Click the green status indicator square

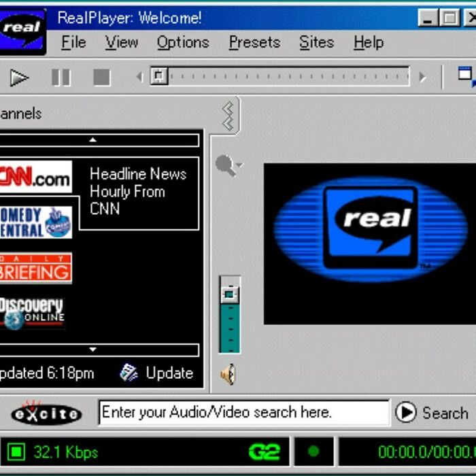16,452
